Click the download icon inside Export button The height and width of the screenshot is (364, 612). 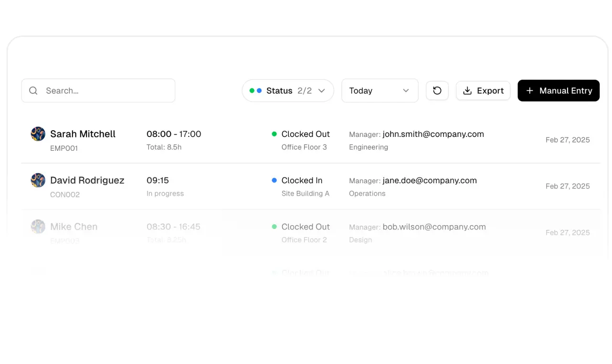[467, 90]
